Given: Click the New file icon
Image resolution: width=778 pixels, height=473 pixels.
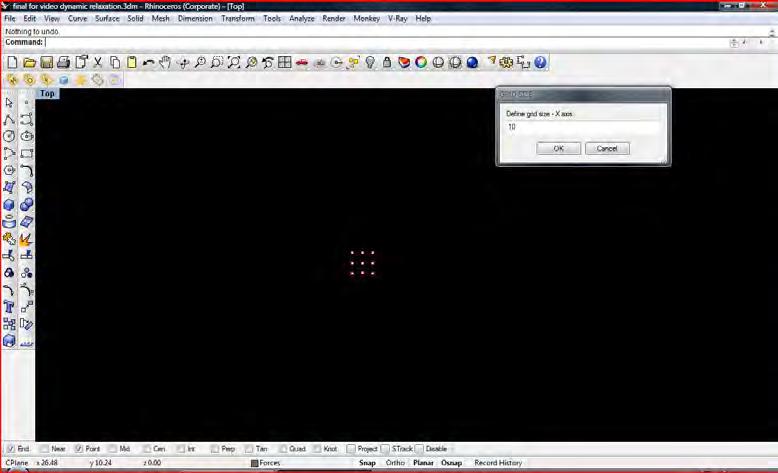Looking at the screenshot, I should pyautogui.click(x=12, y=63).
